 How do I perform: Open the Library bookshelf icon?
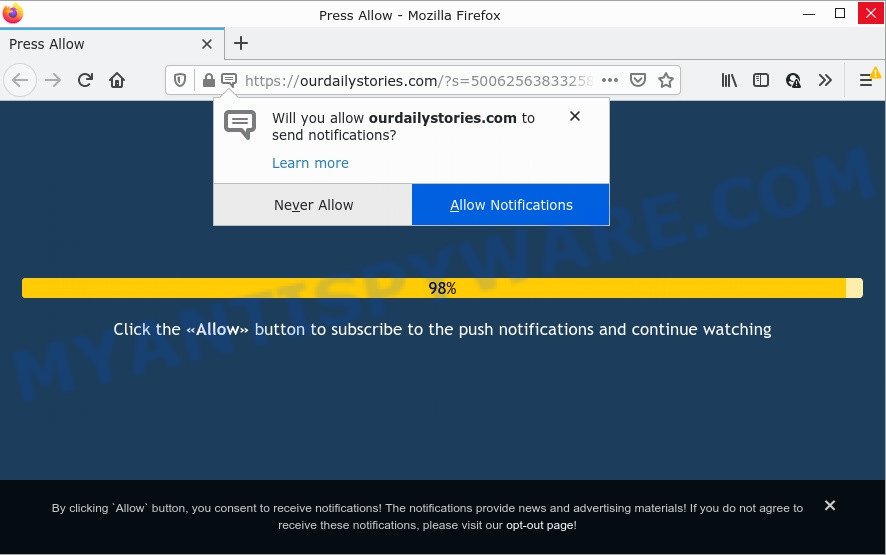coord(729,80)
